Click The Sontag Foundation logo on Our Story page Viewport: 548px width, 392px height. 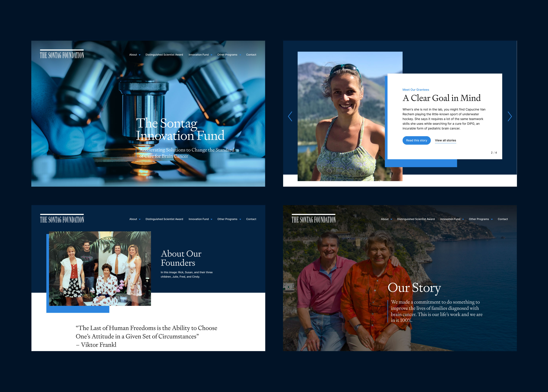313,218
